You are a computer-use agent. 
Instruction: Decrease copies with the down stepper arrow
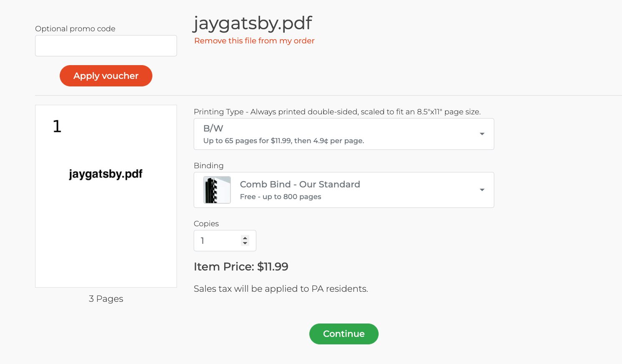coord(245,243)
